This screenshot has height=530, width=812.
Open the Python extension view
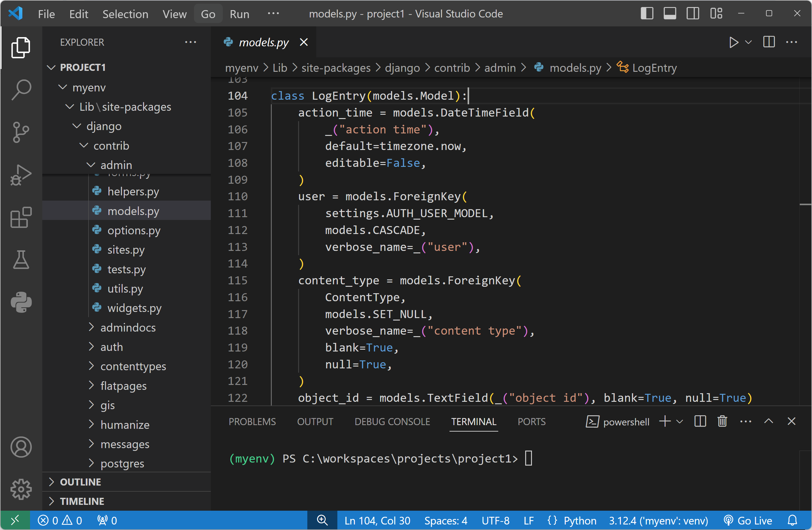[x=21, y=302]
